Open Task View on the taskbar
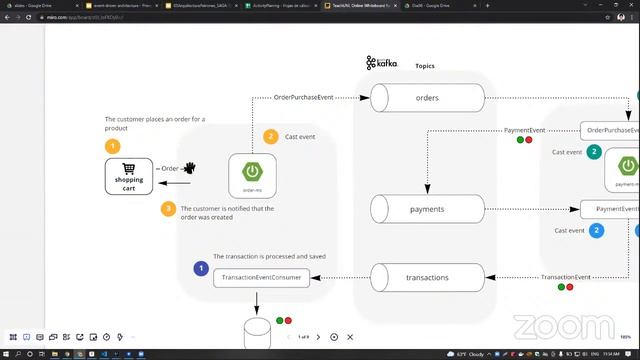Viewport: 640px width, 360px height. (x=42, y=354)
